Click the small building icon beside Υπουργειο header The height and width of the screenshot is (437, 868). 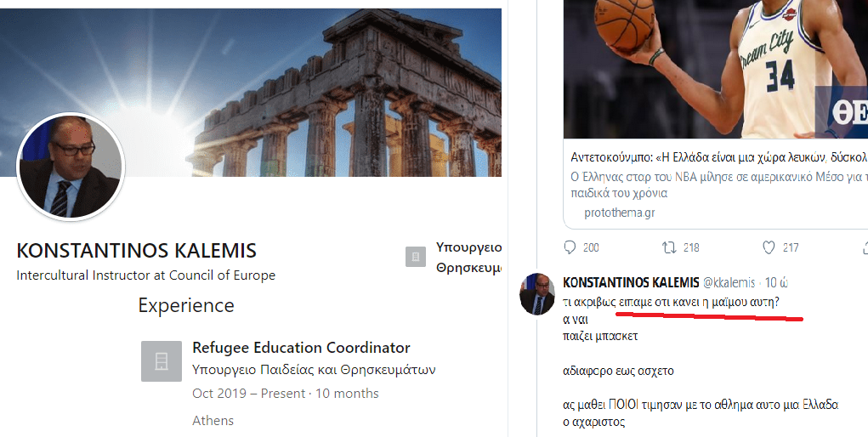(416, 257)
